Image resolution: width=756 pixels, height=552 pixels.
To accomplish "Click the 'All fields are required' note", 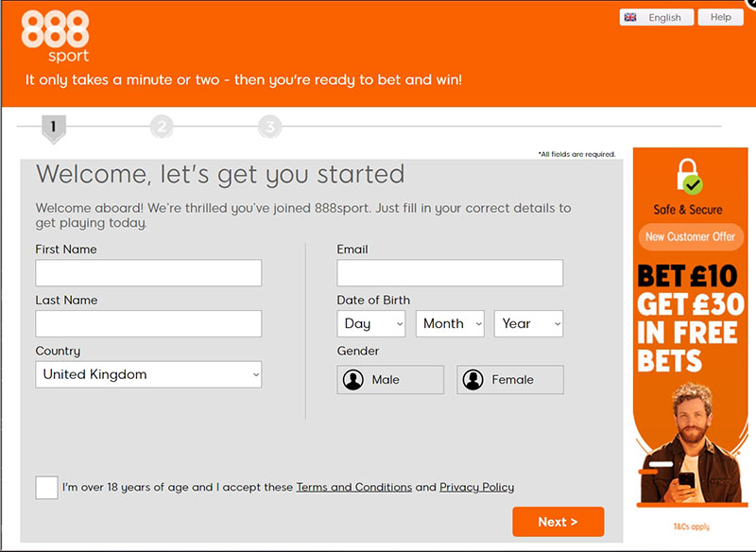I will pyautogui.click(x=577, y=154).
